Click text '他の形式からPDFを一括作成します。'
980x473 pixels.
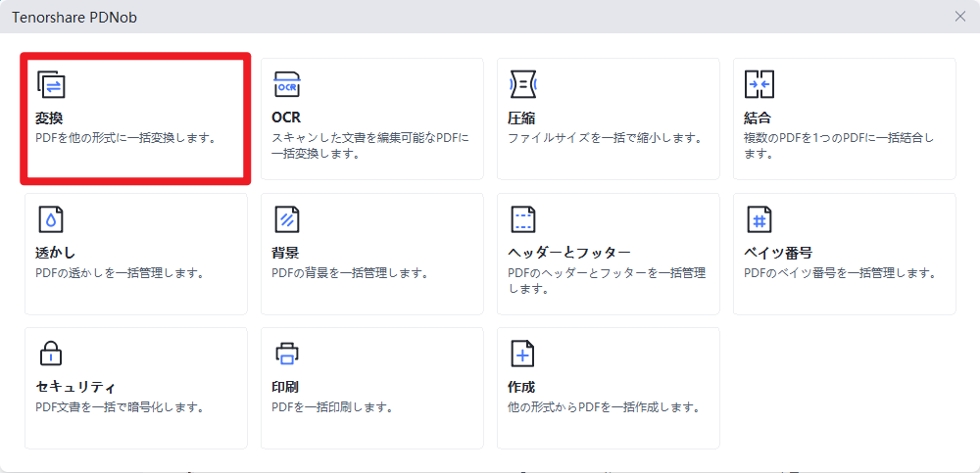[x=603, y=408]
